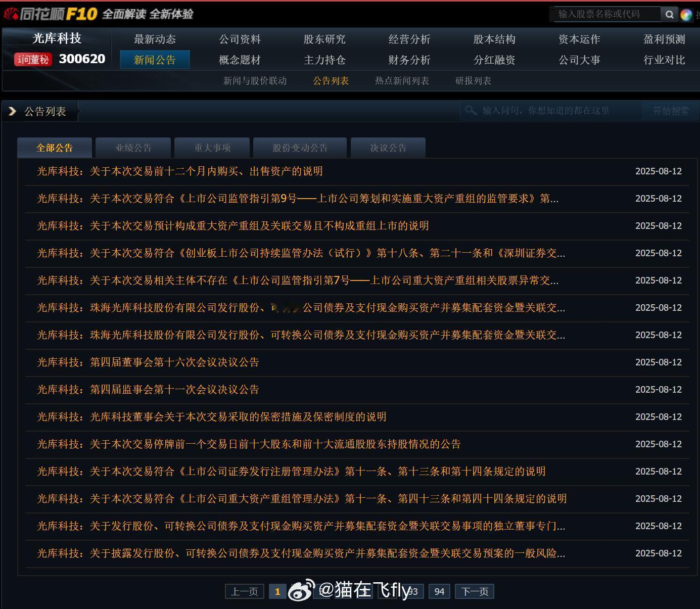
Task: Click the stock code 300620
Action: click(82, 59)
